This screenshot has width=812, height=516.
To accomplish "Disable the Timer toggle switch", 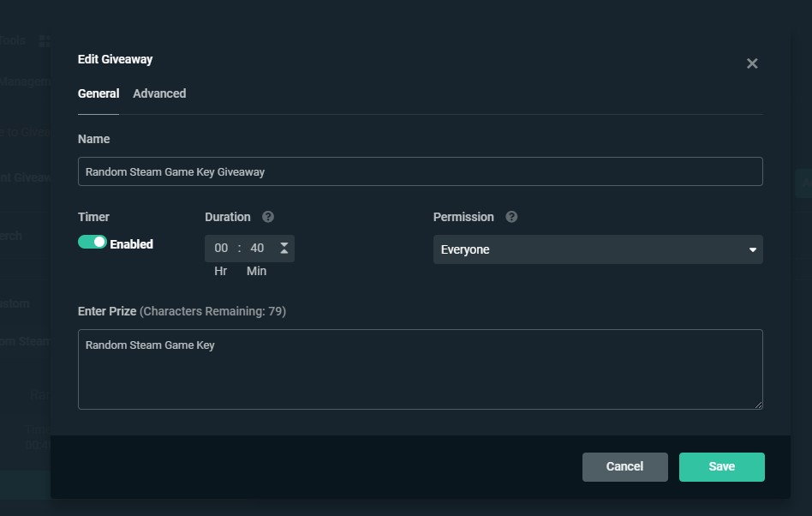I will click(93, 243).
